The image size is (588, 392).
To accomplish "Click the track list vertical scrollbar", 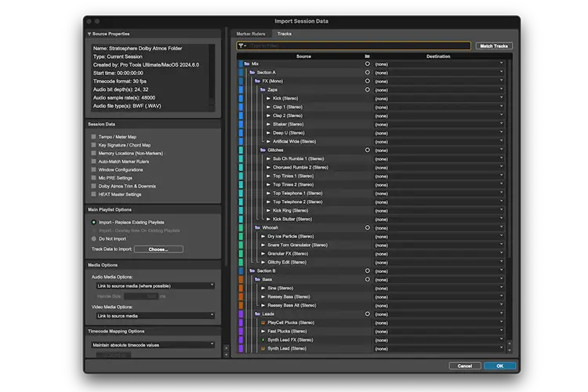I will coord(510,158).
